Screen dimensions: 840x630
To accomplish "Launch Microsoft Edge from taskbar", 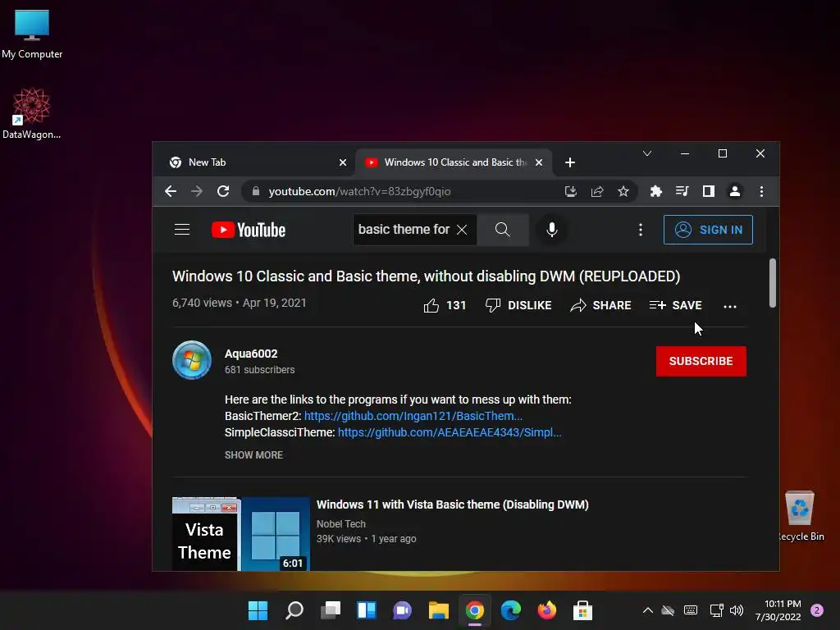I will [x=510, y=610].
